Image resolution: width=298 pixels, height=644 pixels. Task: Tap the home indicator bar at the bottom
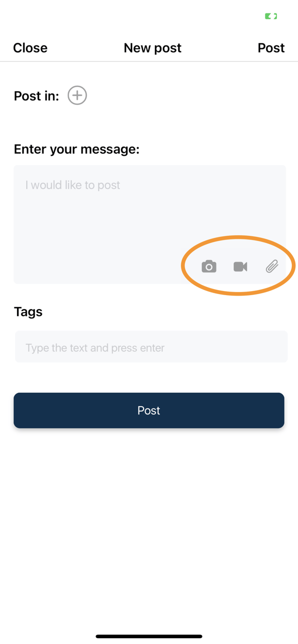[x=149, y=636]
